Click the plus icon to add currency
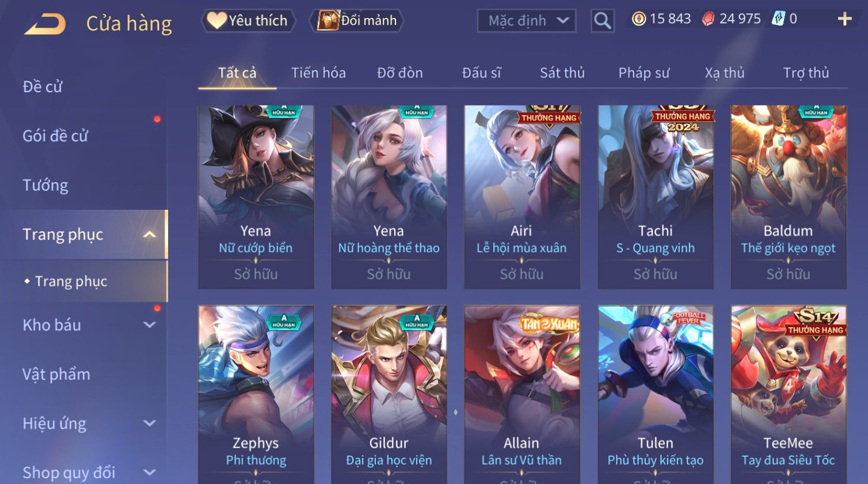The height and width of the screenshot is (484, 868). (844, 19)
